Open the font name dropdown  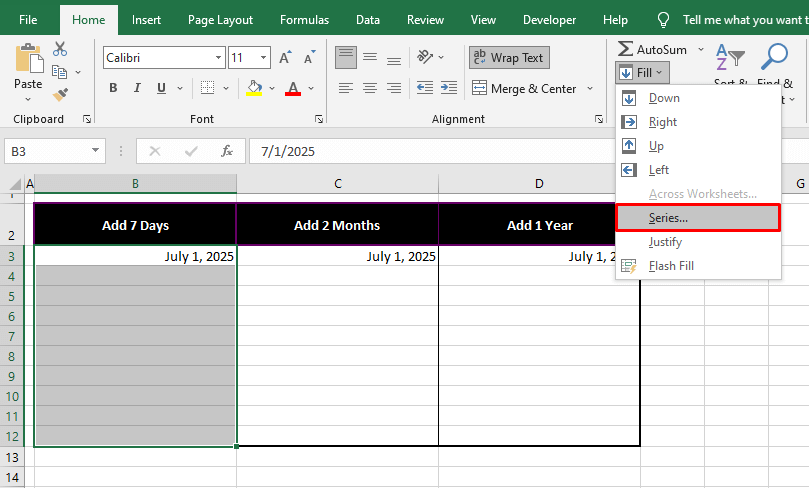(x=218, y=58)
